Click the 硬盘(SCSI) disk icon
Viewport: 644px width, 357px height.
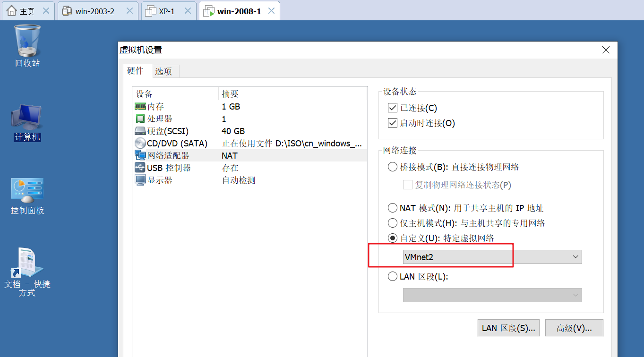pos(140,131)
